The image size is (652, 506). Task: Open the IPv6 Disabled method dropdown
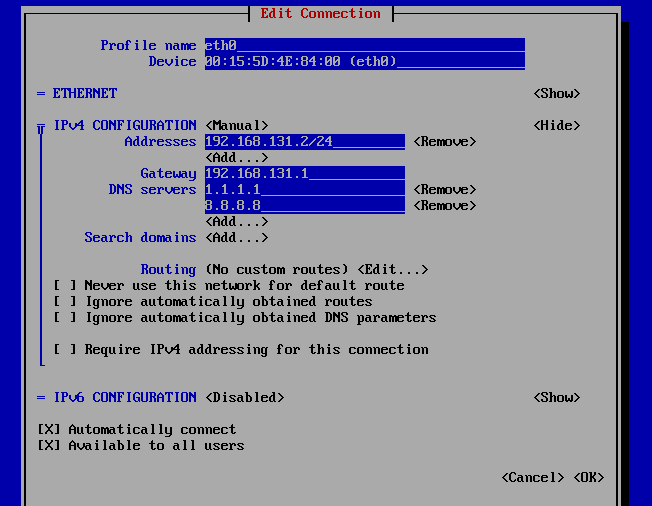[x=244, y=397]
